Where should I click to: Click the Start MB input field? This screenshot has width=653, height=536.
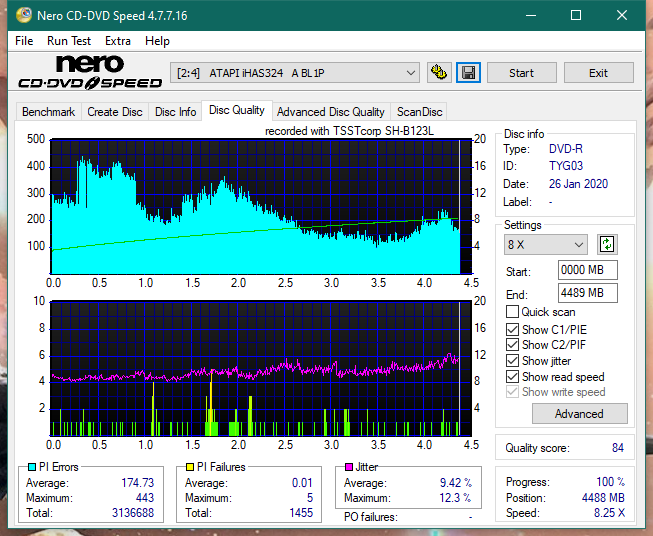pos(587,270)
